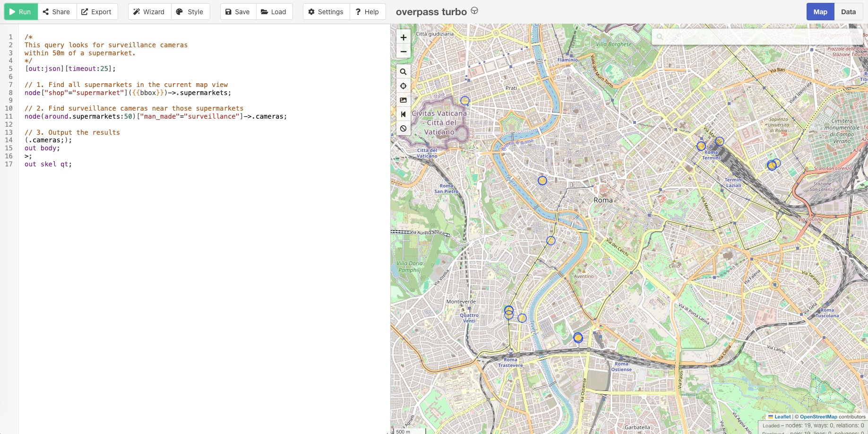Open the Style menu
The height and width of the screenshot is (434, 868).
[x=190, y=12]
